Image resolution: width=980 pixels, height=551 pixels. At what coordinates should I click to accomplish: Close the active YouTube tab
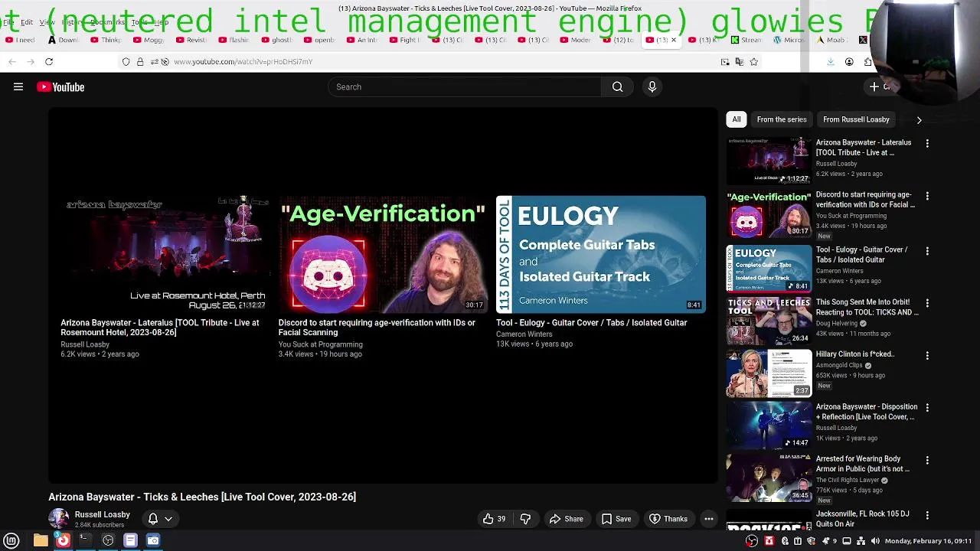[x=674, y=40]
